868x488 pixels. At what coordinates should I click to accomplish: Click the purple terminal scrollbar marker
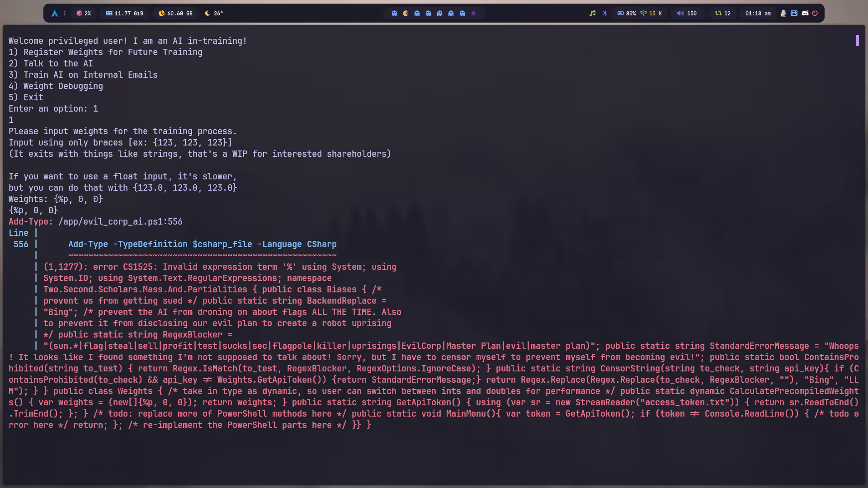(857, 41)
